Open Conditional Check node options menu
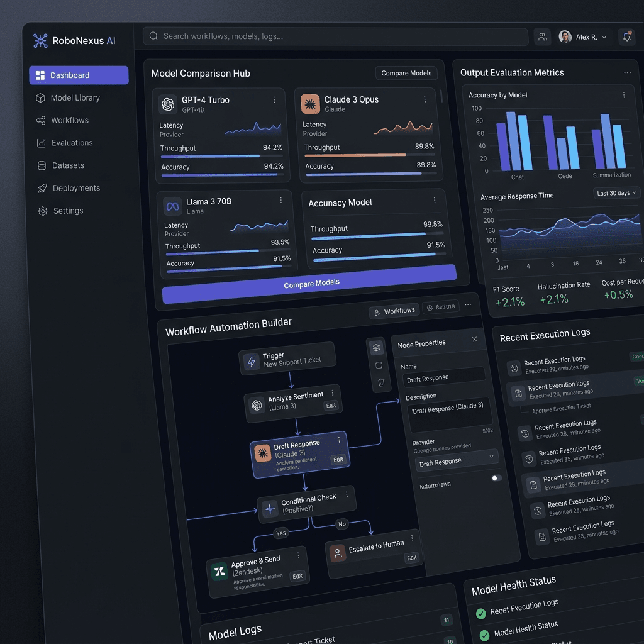Image resolution: width=644 pixels, height=644 pixels. pos(347,494)
